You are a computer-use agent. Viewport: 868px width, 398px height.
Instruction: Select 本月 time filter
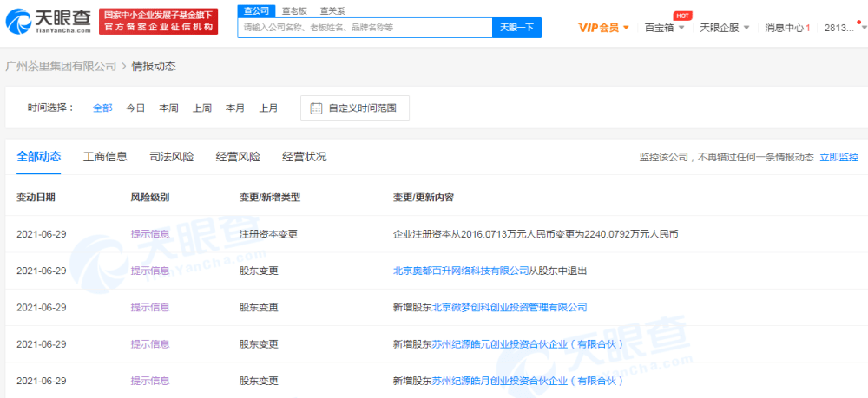tap(234, 108)
